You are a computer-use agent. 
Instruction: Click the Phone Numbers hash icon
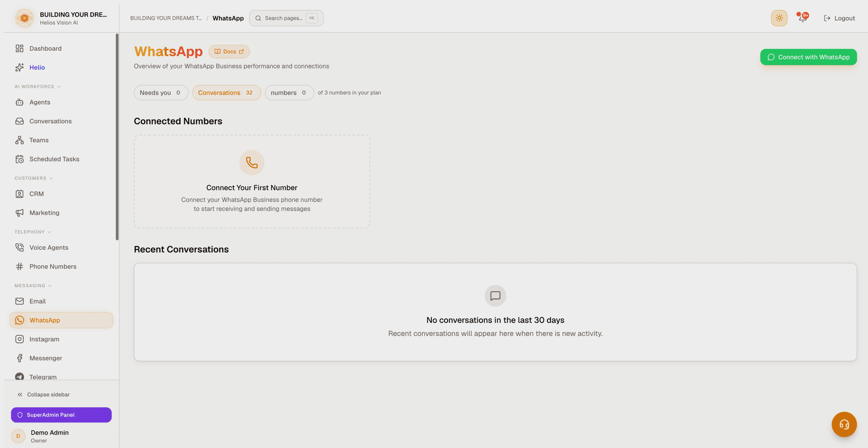point(19,266)
